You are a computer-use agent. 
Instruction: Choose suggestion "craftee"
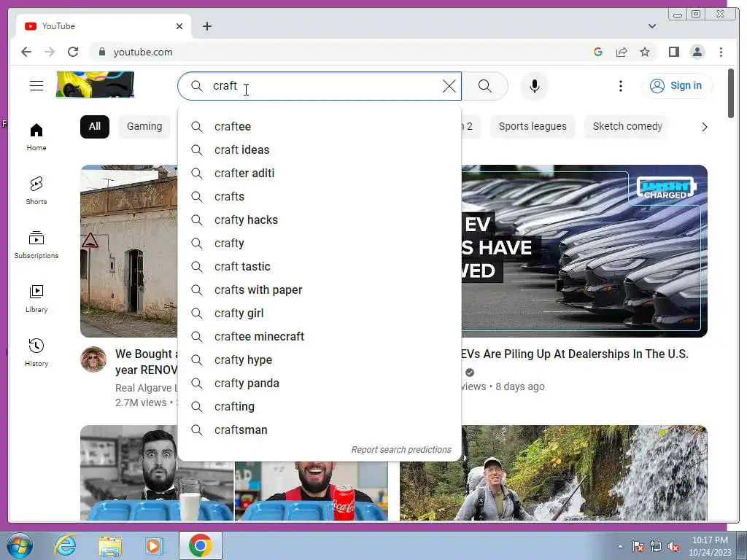320,126
